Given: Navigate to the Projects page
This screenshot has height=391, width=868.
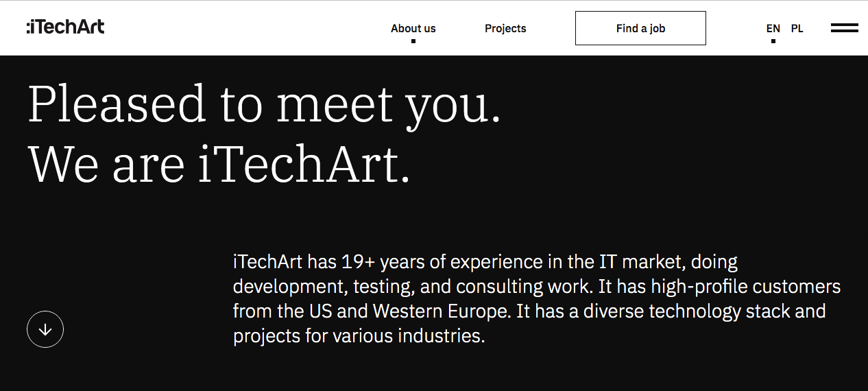Looking at the screenshot, I should coord(505,28).
